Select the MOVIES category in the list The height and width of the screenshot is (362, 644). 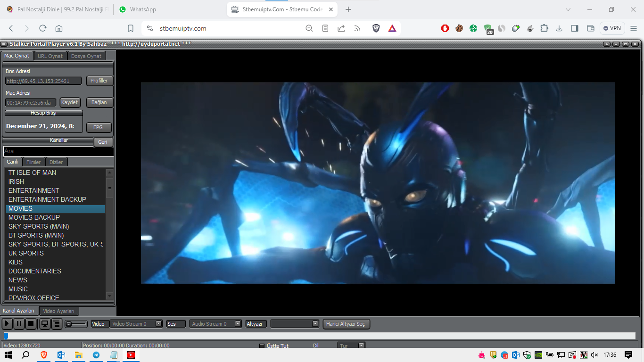56,208
